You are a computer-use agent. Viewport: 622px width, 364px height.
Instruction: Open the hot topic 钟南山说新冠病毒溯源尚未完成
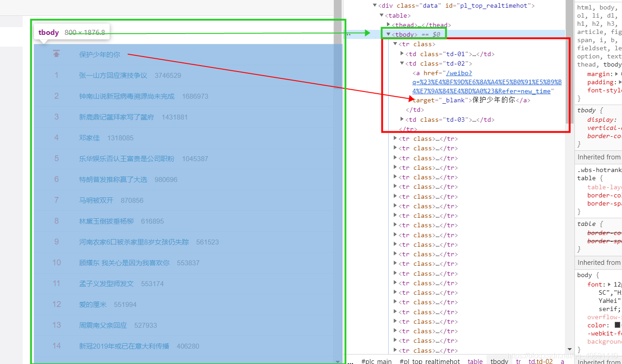pos(127,96)
